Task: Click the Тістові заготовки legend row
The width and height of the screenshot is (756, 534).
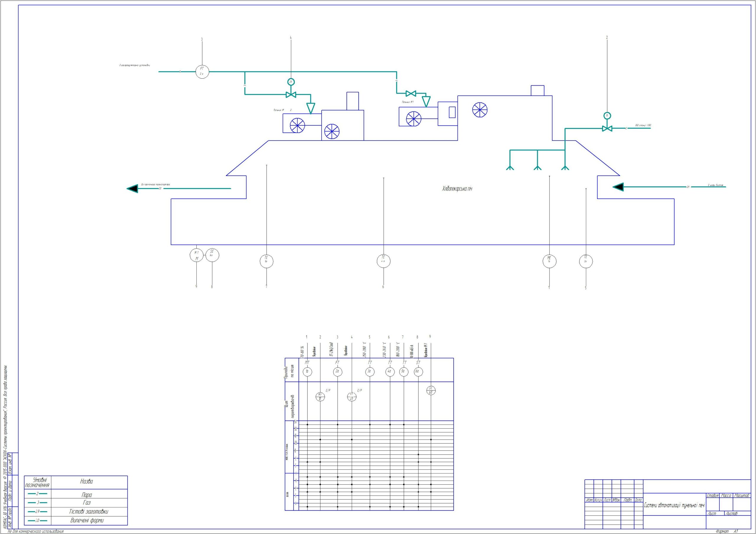Action: (76, 512)
